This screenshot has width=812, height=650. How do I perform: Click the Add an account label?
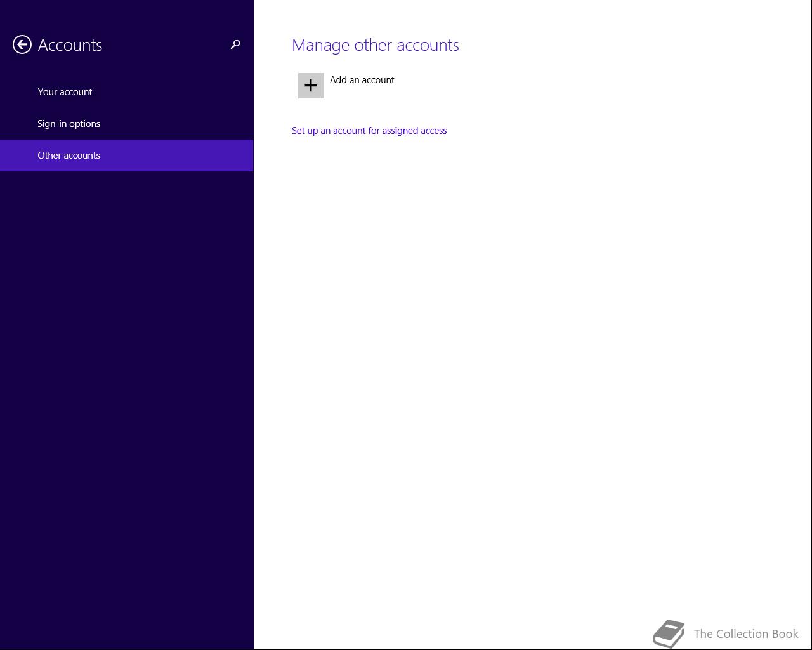coord(362,80)
